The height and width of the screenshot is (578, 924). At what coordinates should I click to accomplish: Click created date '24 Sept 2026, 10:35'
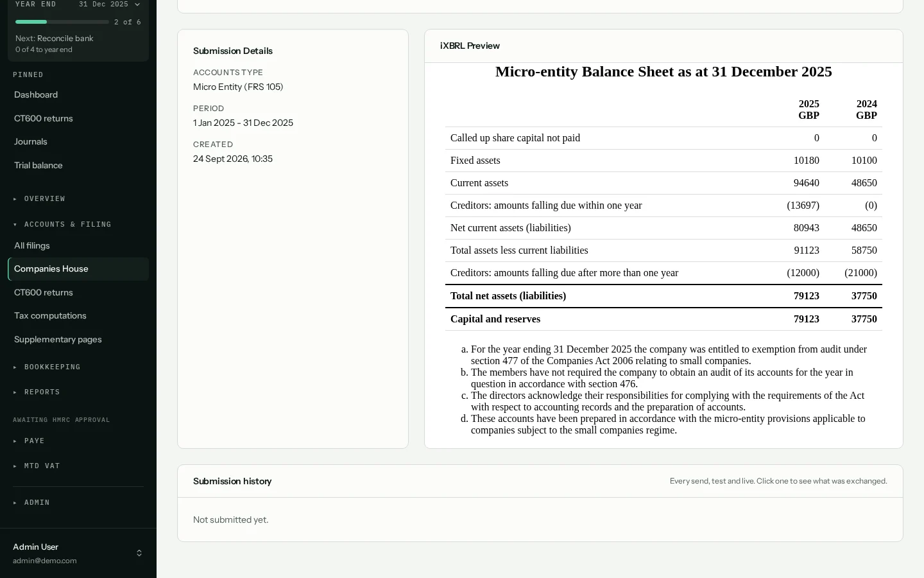233,159
